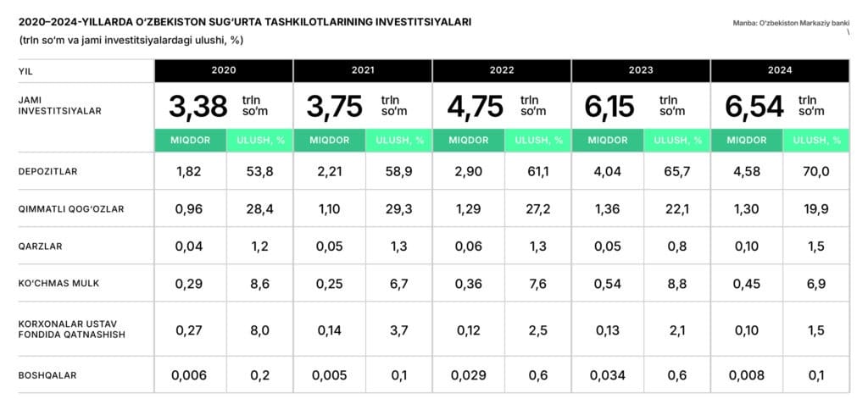Select the 70,0 deposits share cell
The width and height of the screenshot is (868, 410).
(x=815, y=172)
